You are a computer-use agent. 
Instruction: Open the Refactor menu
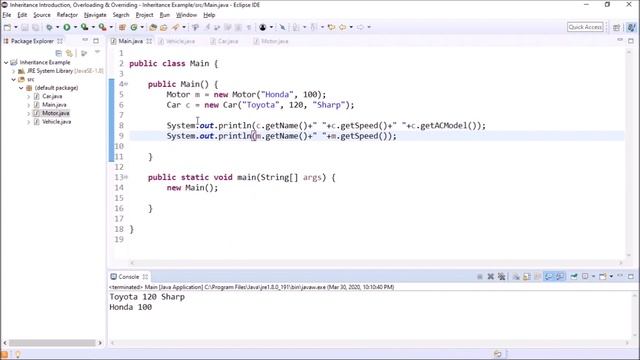point(67,15)
